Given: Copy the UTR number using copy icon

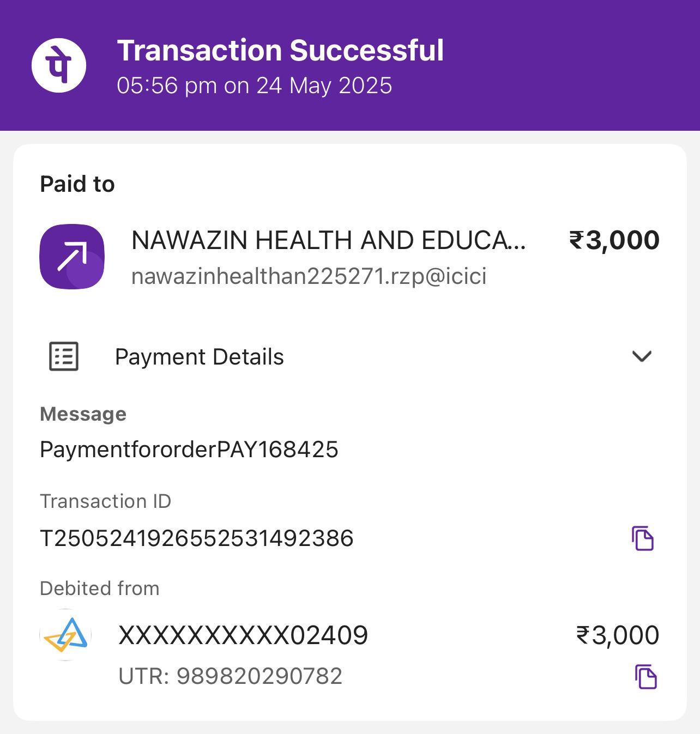Looking at the screenshot, I should pyautogui.click(x=646, y=677).
